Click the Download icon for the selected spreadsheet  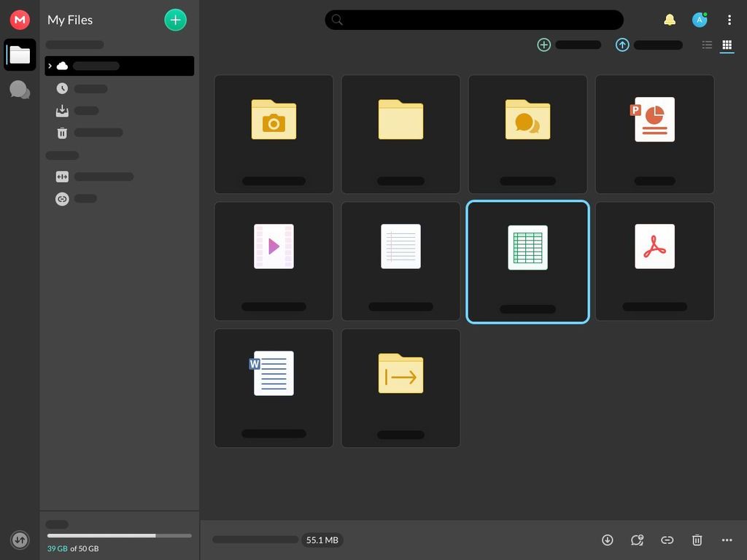pos(607,540)
